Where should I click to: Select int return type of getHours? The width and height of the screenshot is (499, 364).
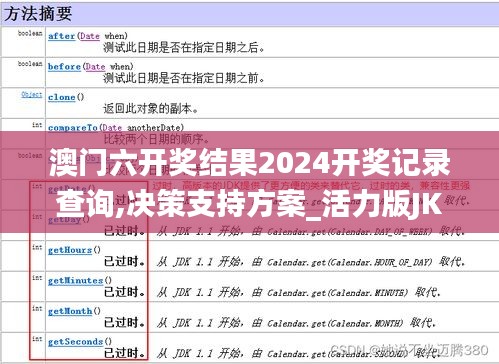[37, 247]
